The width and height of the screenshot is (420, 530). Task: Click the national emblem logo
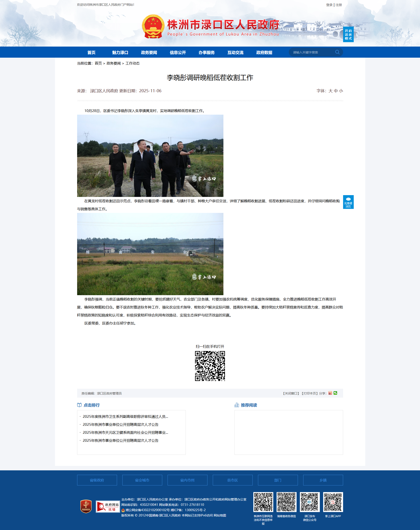pyautogui.click(x=153, y=27)
